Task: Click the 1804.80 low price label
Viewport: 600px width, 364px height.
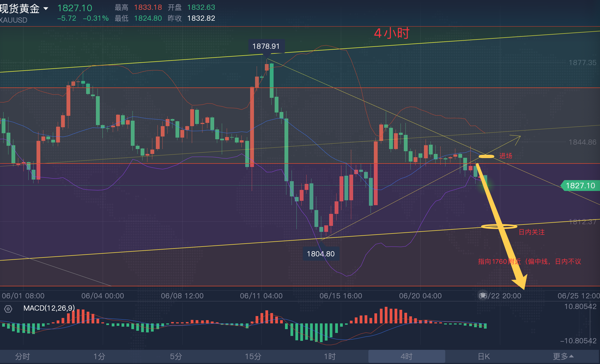Action: (x=321, y=254)
